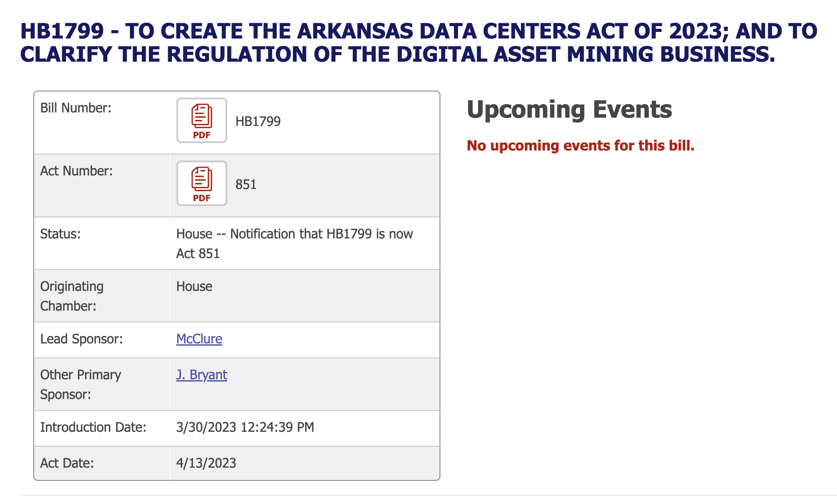Select the status text about Act 851 notification

294,244
